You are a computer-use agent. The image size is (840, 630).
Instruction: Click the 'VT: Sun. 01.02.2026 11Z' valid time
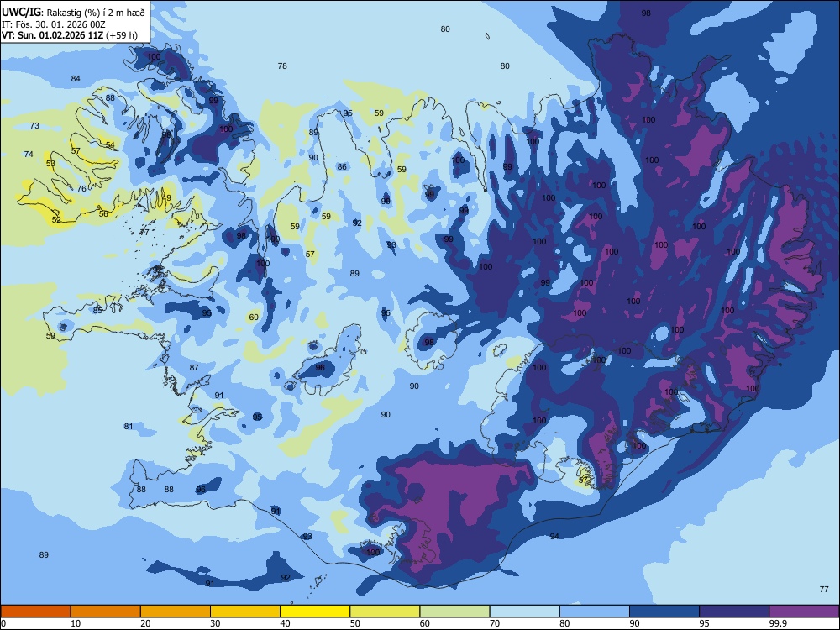[52, 35]
